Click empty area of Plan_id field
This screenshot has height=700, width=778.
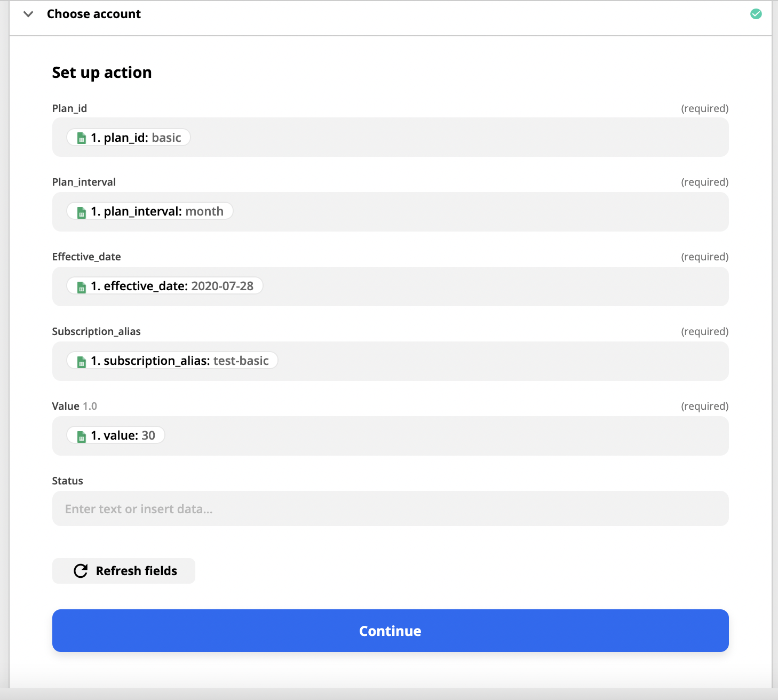coord(459,137)
